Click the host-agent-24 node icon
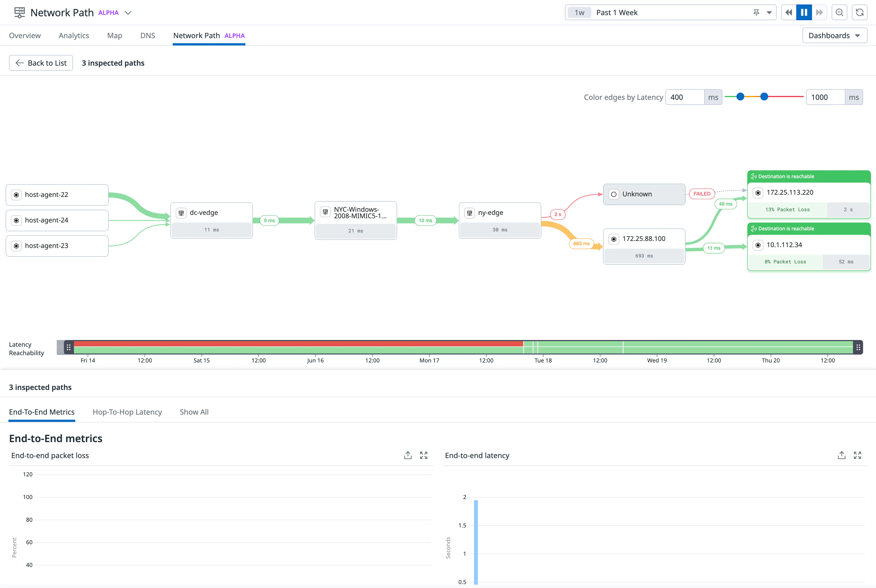 [x=16, y=220]
